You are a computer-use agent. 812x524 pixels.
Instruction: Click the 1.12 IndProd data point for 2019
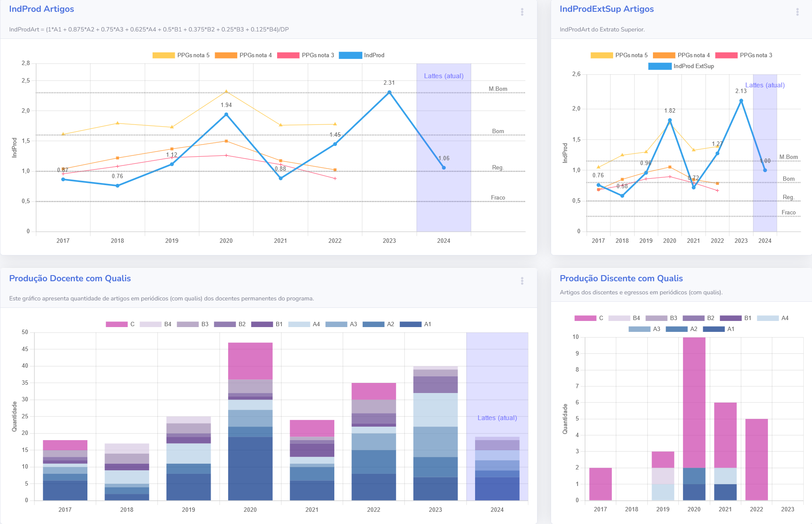pyautogui.click(x=172, y=164)
